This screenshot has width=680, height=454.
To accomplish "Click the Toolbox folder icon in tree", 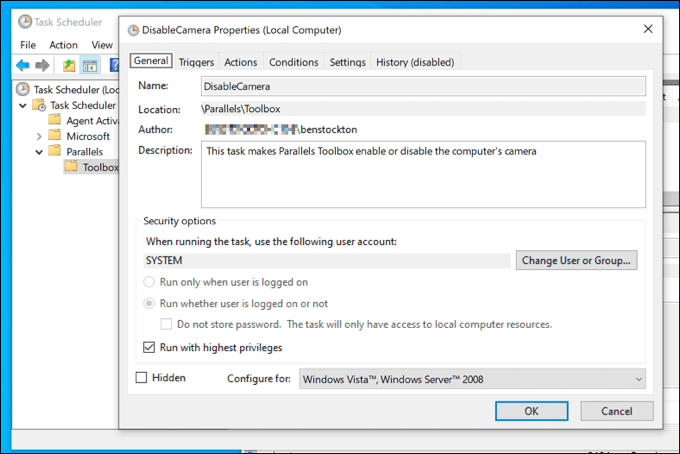I will [71, 167].
